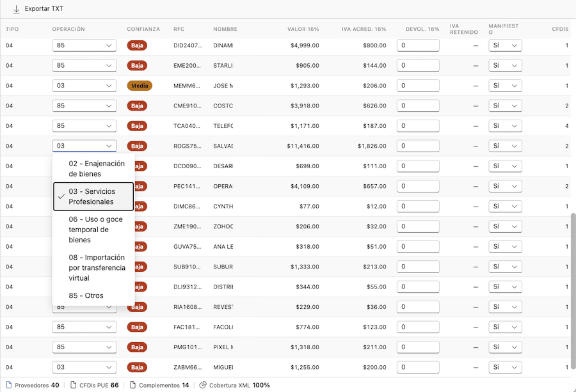Viewport: 576px width, 392px height.
Task: Click Devol. 16% field for ROGS75 row
Action: pyautogui.click(x=418, y=146)
